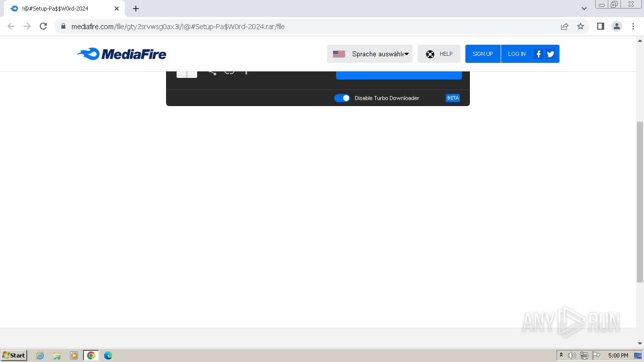This screenshot has width=644, height=362.
Task: Click the BETA badge
Action: pyautogui.click(x=453, y=98)
